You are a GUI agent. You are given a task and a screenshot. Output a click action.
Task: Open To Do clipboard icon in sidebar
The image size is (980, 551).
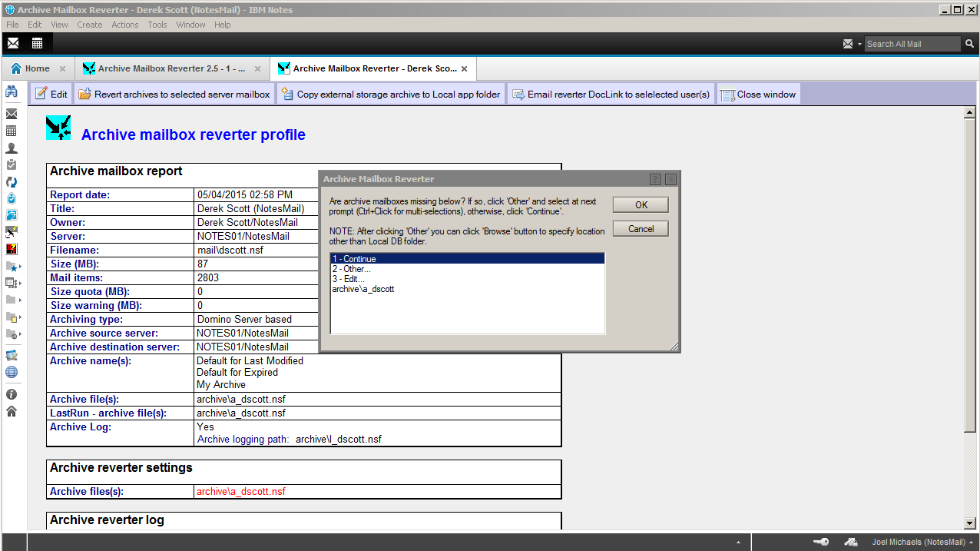pos(12,164)
